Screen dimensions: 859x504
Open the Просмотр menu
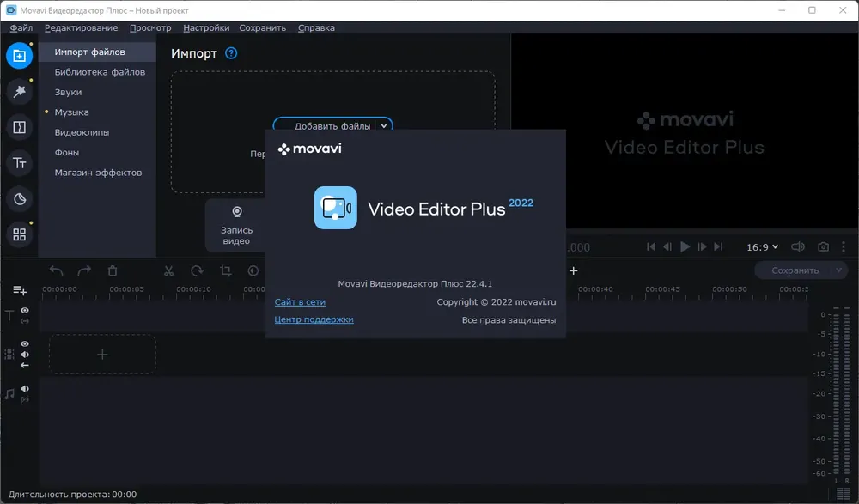[x=150, y=28]
